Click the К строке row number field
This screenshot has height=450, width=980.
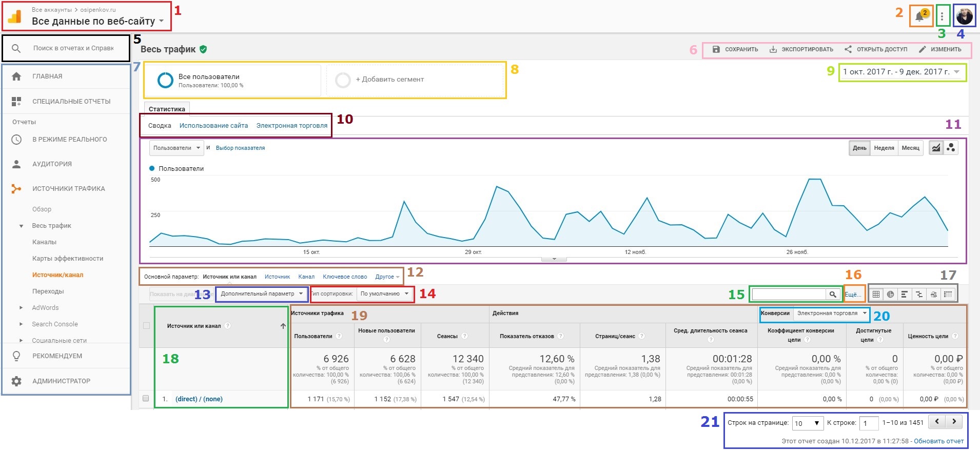(869, 423)
